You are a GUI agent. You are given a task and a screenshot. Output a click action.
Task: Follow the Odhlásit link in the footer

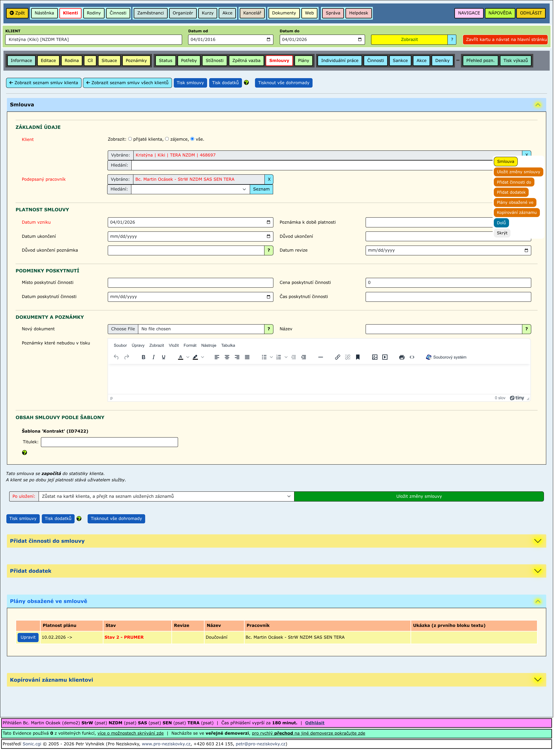coord(315,723)
